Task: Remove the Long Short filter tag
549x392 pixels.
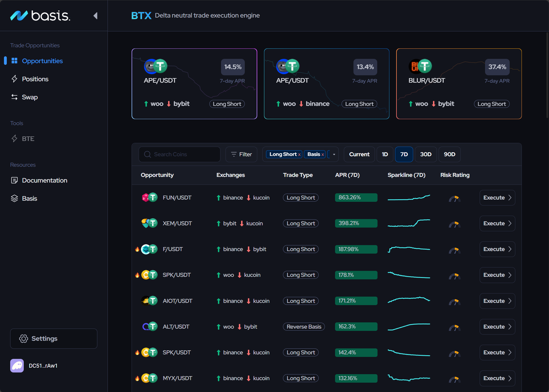Action: [x=299, y=155]
